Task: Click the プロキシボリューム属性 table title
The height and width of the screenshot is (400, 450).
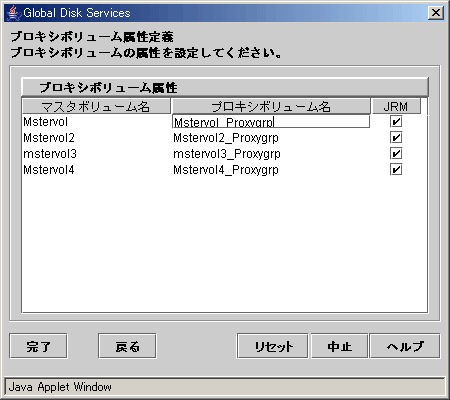Action: point(108,88)
